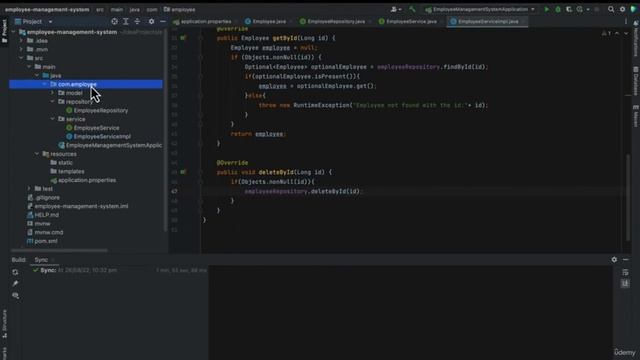Viewport: 640px width, 360px height.
Task: Click the Run with Coverage icon
Action: (x=569, y=9)
